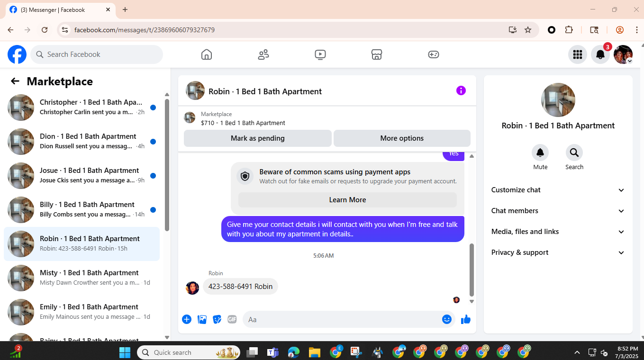The height and width of the screenshot is (360, 644).
Task: Click the shield scam warning icon
Action: 245,176
